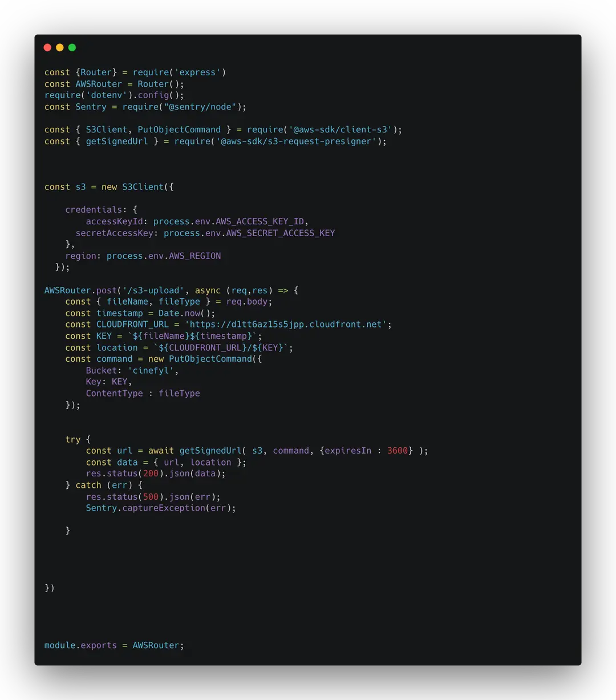Click AWS_SECRET_ACCESS_KEY environment variable

tap(280, 233)
